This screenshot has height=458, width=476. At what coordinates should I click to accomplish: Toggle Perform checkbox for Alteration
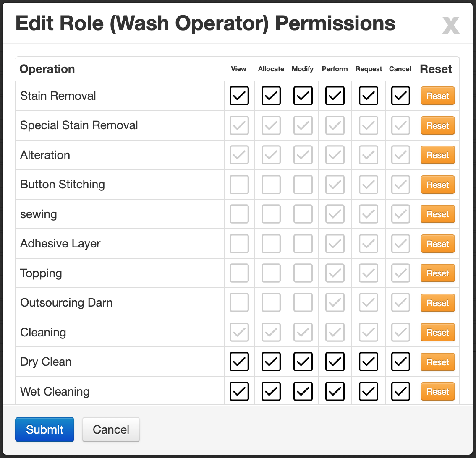(x=335, y=155)
